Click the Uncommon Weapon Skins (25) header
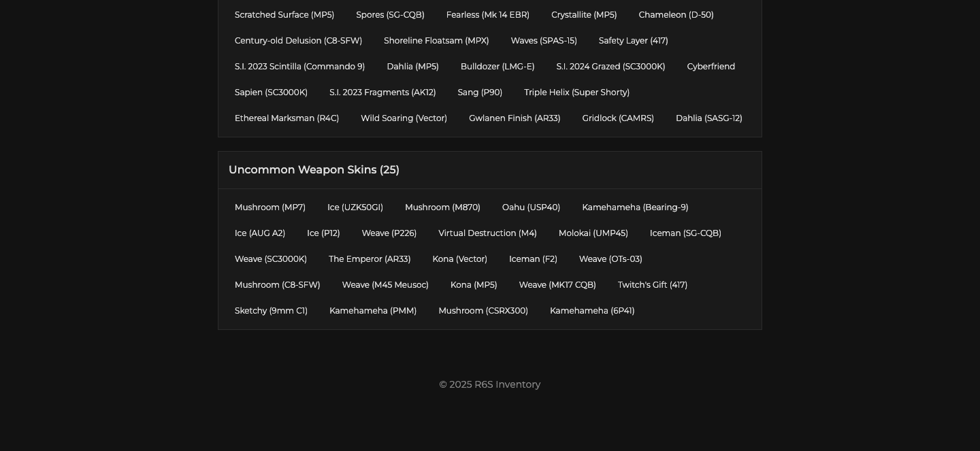 tap(314, 170)
